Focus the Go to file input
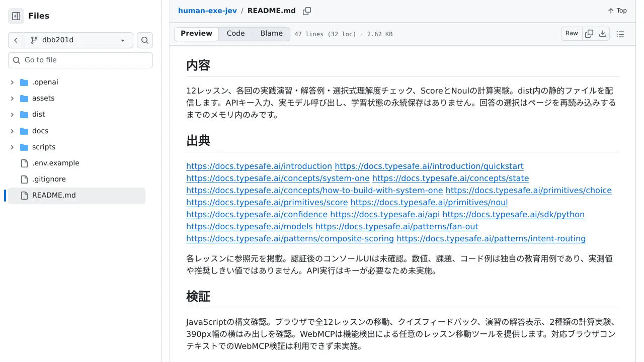The width and height of the screenshot is (644, 362). click(x=80, y=60)
